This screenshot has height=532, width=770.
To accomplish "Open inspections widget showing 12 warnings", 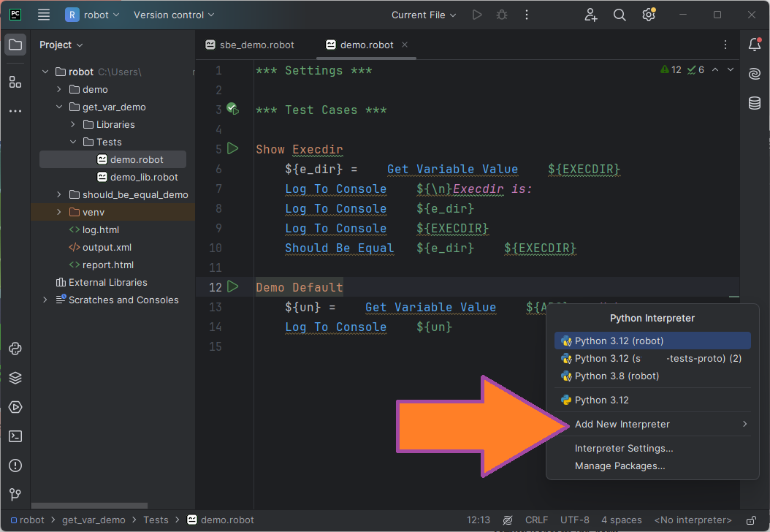I will pos(682,69).
